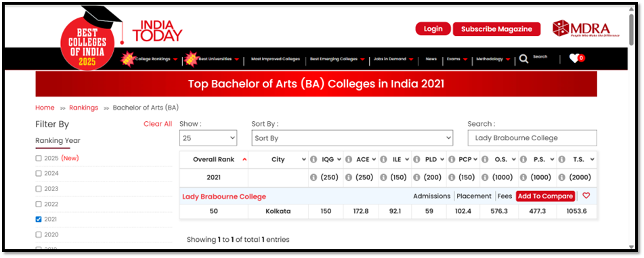The image size is (644, 258).
Task: Click the info icon beside O.S. header
Action: [x=484, y=159]
